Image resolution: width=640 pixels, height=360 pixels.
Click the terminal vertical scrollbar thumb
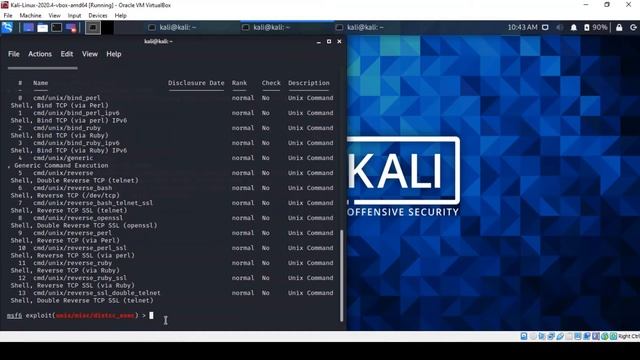[342, 276]
